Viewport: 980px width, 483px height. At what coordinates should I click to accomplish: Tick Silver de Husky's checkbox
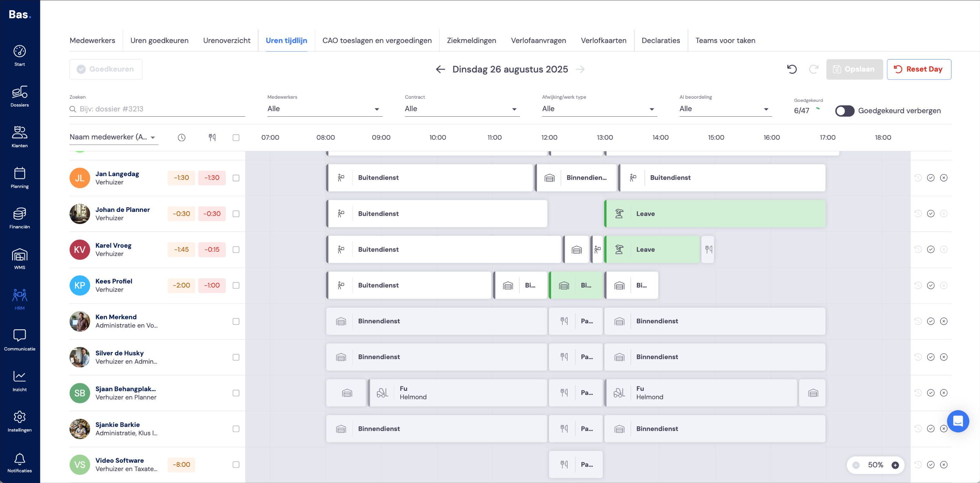[x=236, y=357]
